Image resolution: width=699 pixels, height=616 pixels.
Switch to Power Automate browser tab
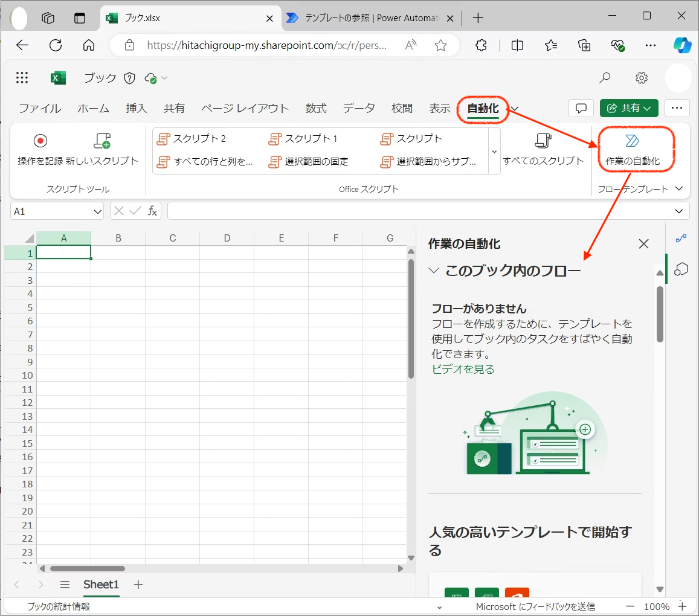click(370, 18)
